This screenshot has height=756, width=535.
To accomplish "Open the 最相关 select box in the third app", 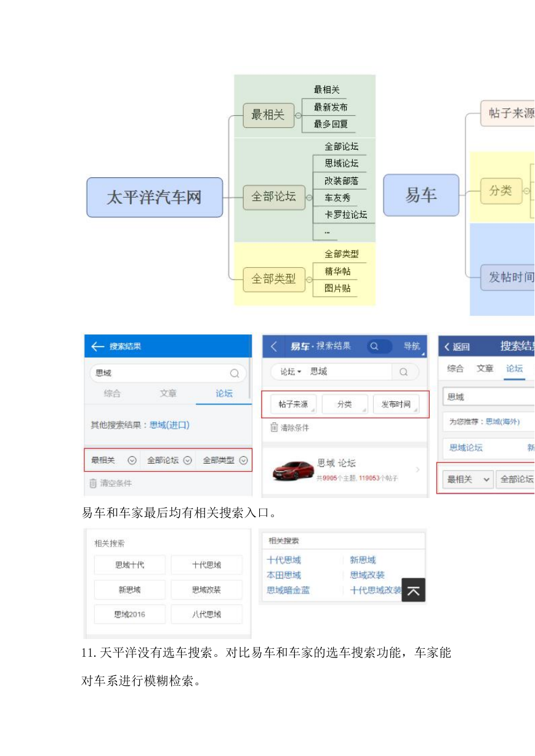I will click(x=468, y=479).
